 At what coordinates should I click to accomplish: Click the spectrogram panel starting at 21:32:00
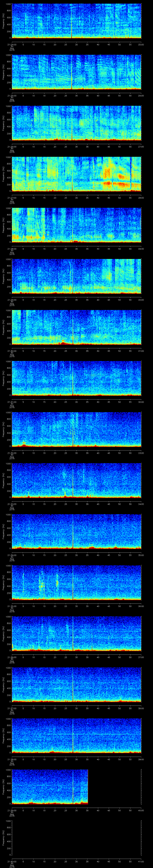point(76,429)
